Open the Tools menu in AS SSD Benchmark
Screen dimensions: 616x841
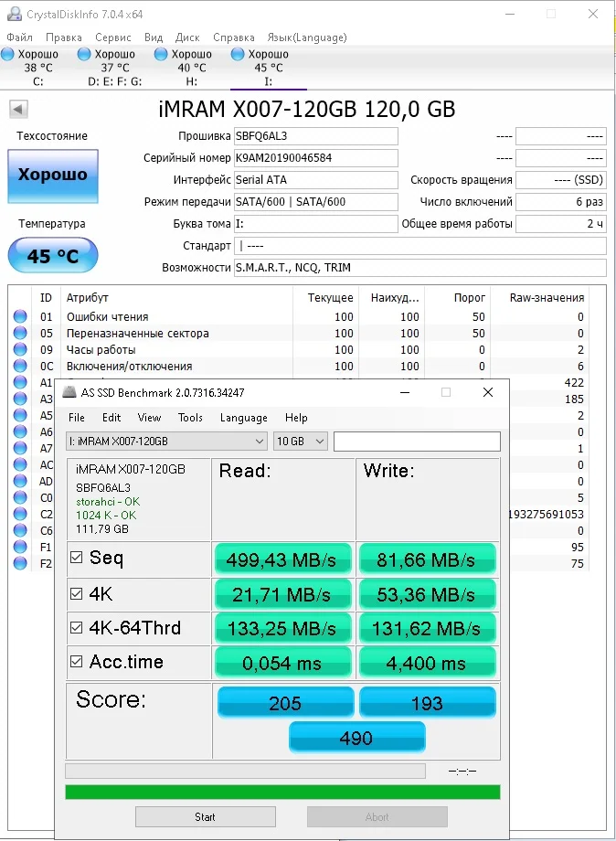coord(190,417)
